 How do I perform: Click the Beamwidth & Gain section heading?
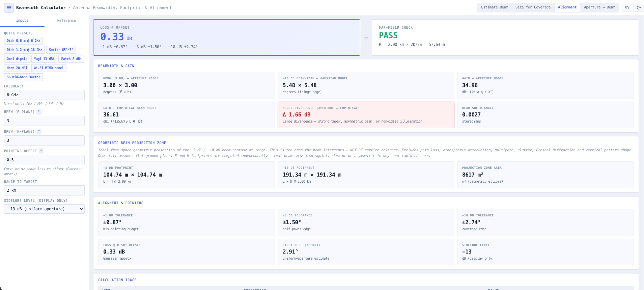point(116,66)
